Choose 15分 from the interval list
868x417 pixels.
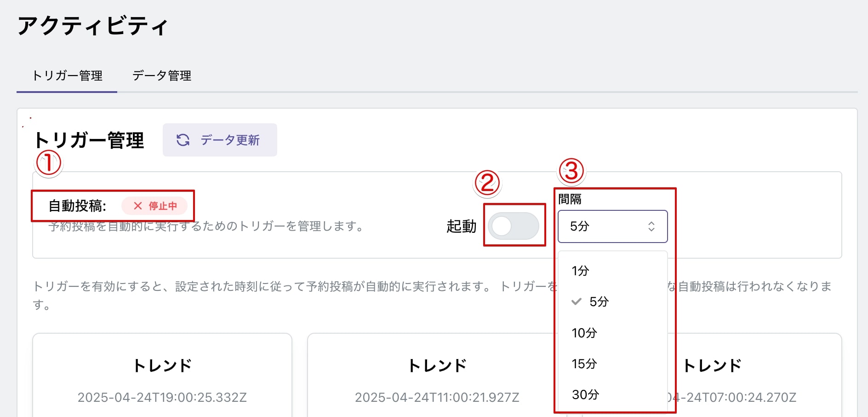tap(612, 364)
